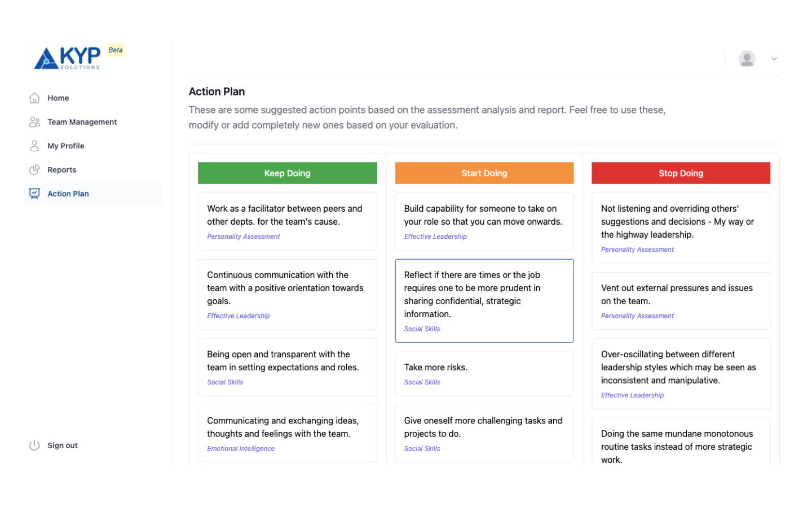
Task: Select the orange Start Doing header
Action: [x=484, y=173]
